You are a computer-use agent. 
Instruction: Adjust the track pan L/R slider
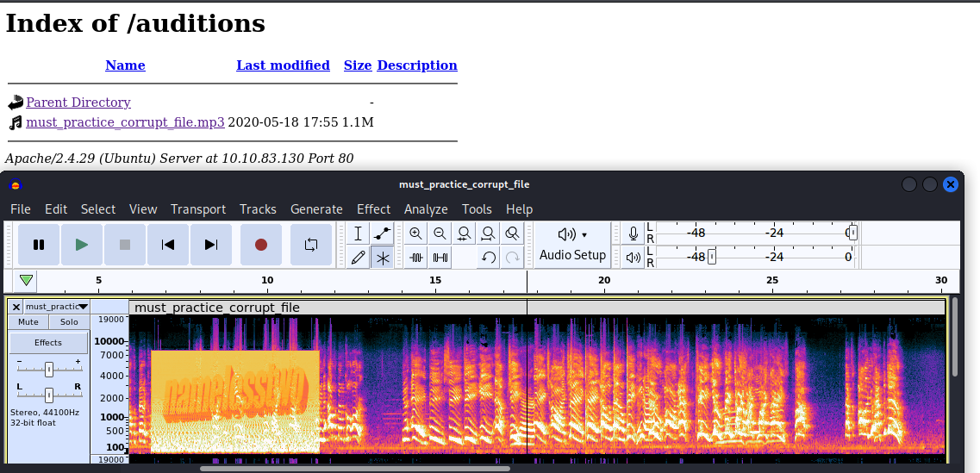[49, 395]
